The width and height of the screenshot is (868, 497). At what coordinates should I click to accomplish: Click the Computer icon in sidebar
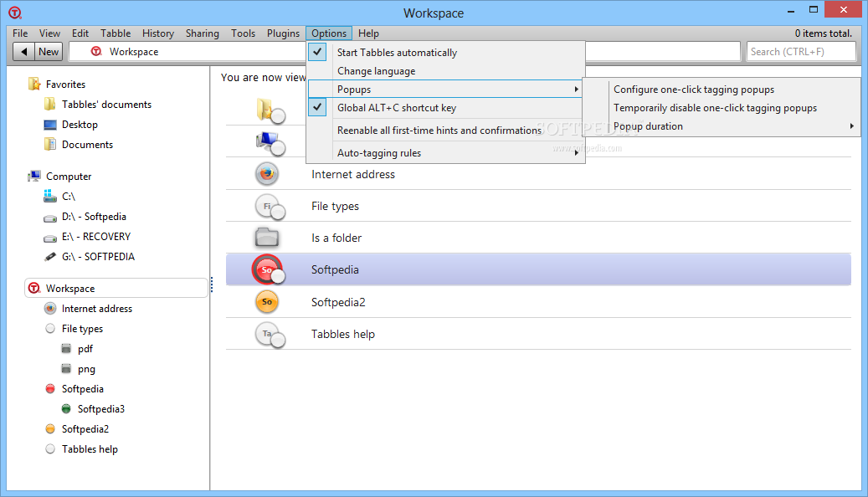point(34,176)
